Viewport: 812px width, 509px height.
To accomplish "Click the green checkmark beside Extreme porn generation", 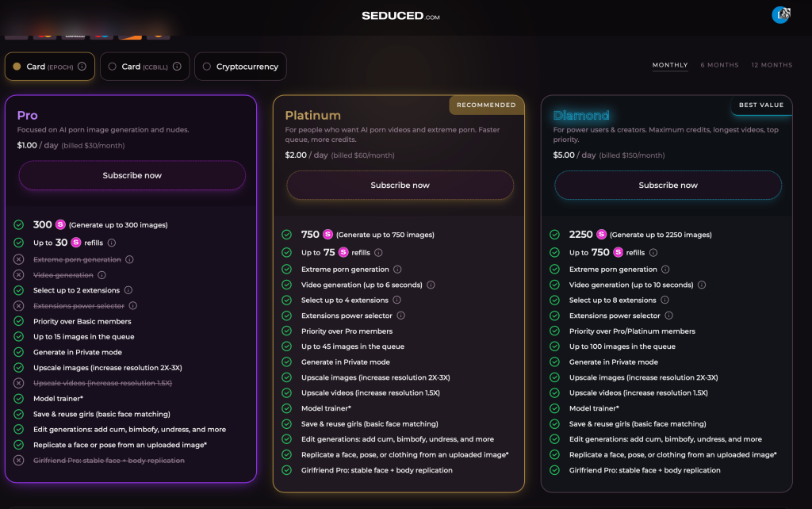I will pos(286,270).
